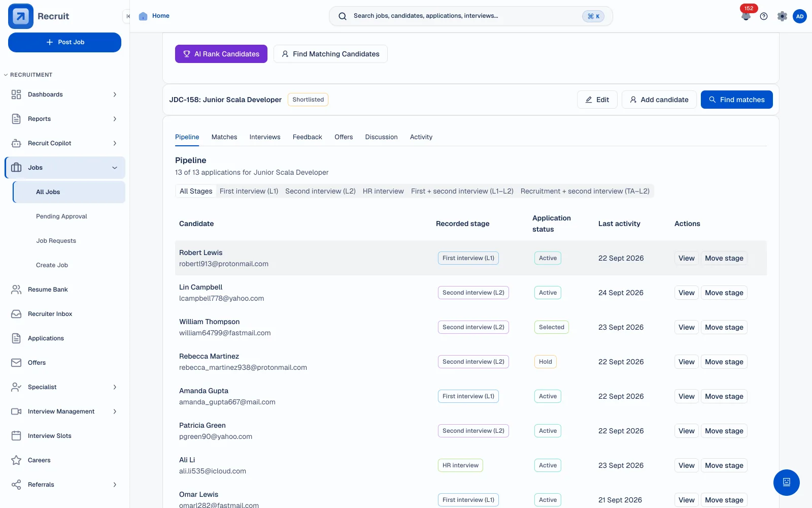
Task: Click the Interview Management camera icon
Action: tap(16, 411)
